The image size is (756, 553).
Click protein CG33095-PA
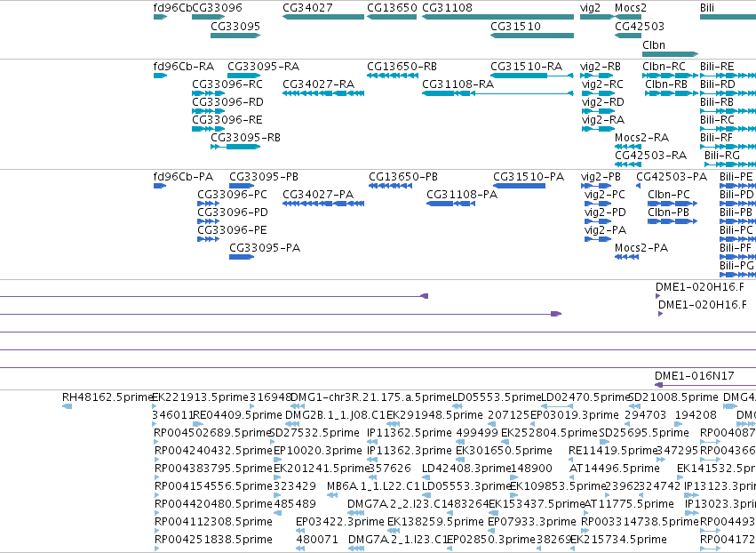[242, 257]
